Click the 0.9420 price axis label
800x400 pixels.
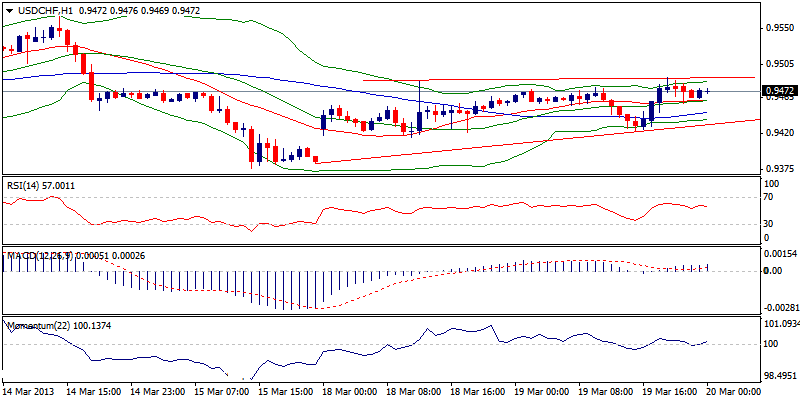(x=778, y=131)
